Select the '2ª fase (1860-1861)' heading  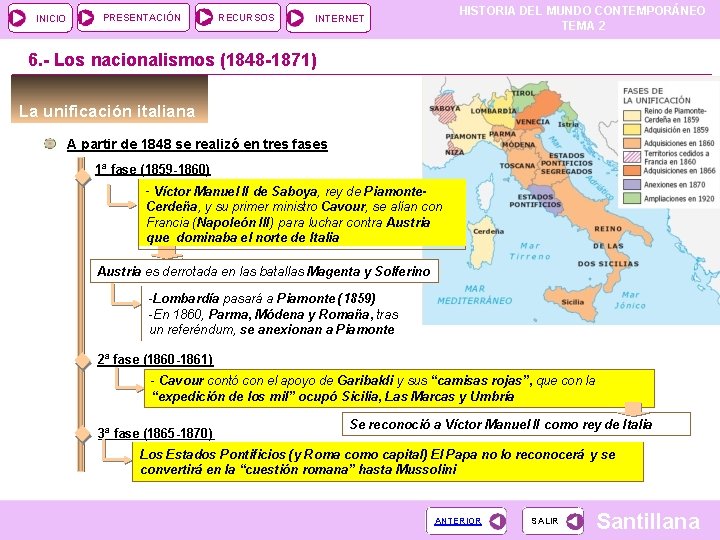coord(155,359)
